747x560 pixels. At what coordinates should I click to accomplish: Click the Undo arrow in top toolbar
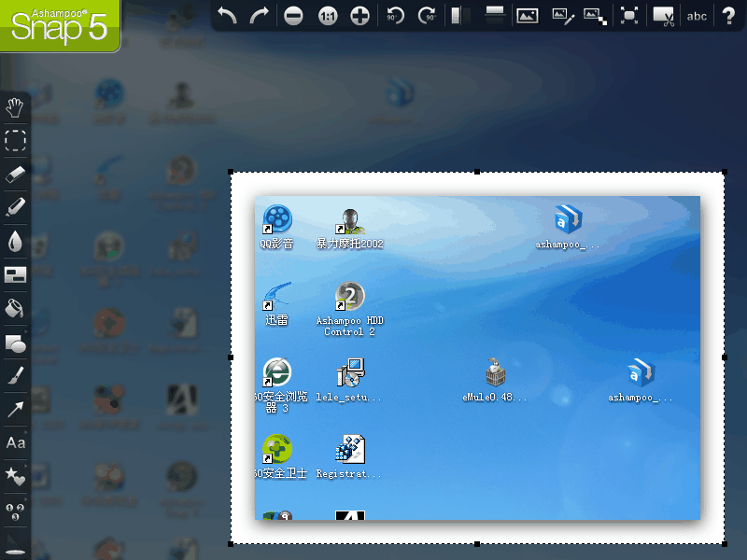(x=227, y=16)
